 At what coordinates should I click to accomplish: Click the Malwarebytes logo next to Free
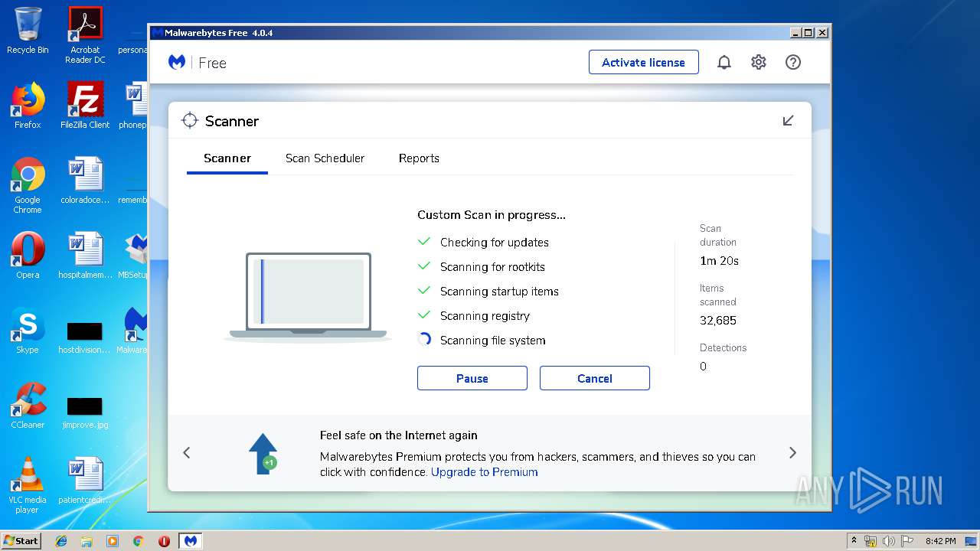click(x=177, y=63)
